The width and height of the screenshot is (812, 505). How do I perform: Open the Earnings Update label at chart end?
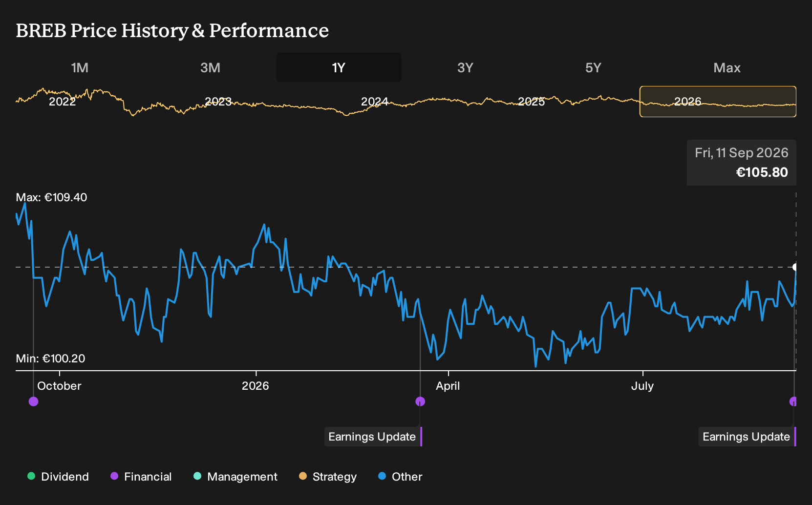(x=747, y=437)
